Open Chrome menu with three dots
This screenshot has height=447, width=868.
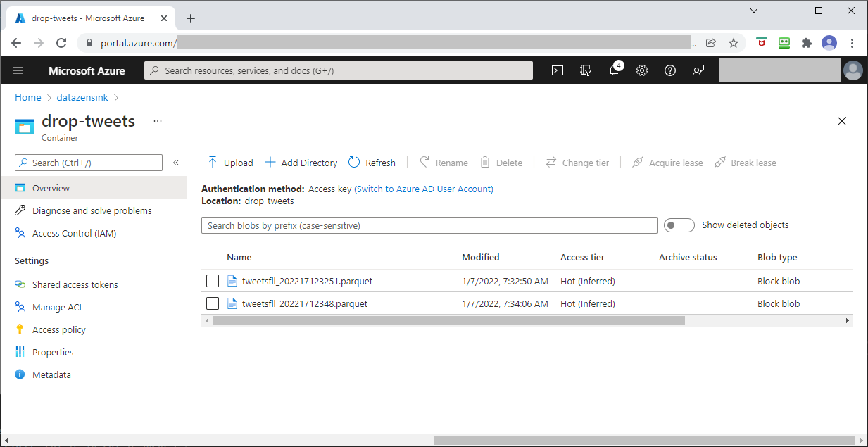click(x=853, y=43)
